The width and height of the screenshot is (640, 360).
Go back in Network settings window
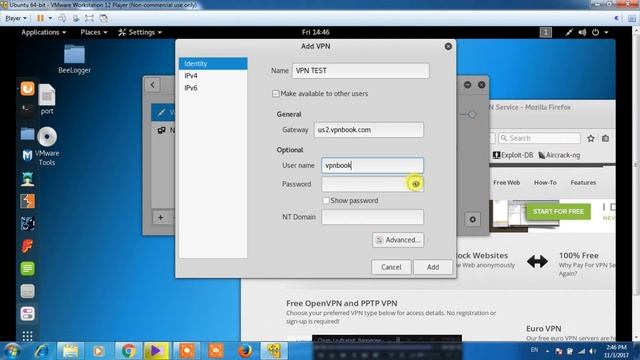click(153, 85)
